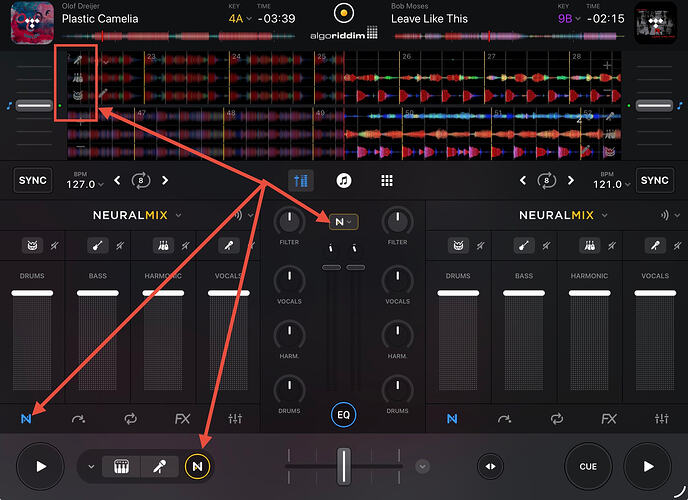This screenshot has height=500, width=688.
Task: Open left deck loop tab
Action: pyautogui.click(x=130, y=419)
